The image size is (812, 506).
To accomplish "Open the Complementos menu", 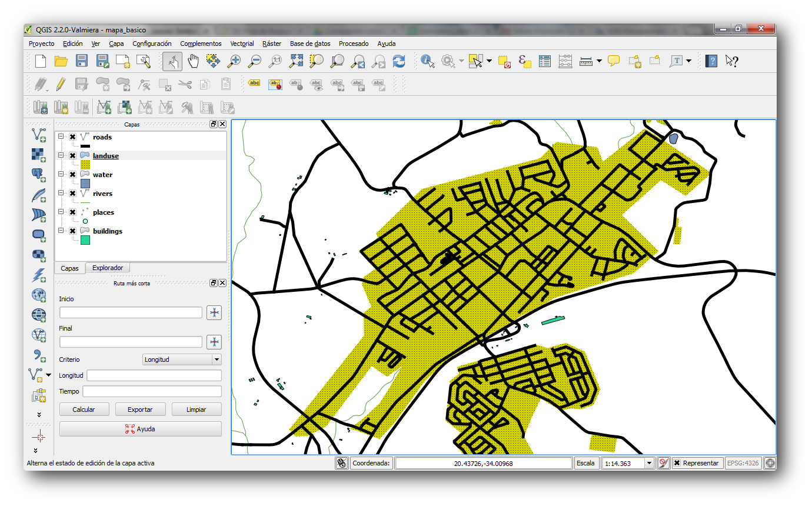I will click(201, 44).
